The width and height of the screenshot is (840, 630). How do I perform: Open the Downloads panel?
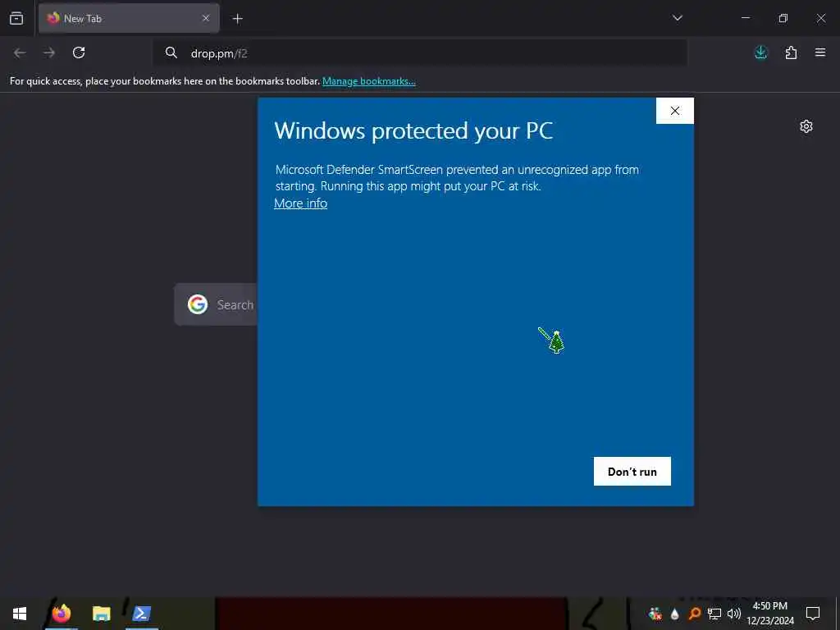pyautogui.click(x=760, y=52)
